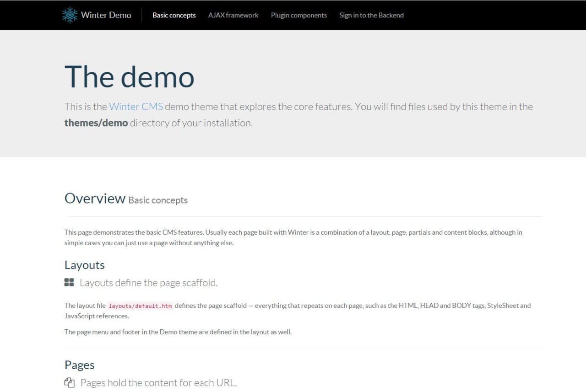The height and width of the screenshot is (392, 586).
Task: Open the Winter Demo brand link
Action: click(97, 15)
